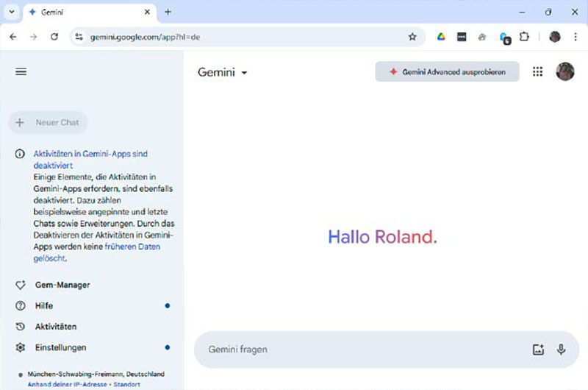Click the Einstellungen gear icon

(21, 347)
